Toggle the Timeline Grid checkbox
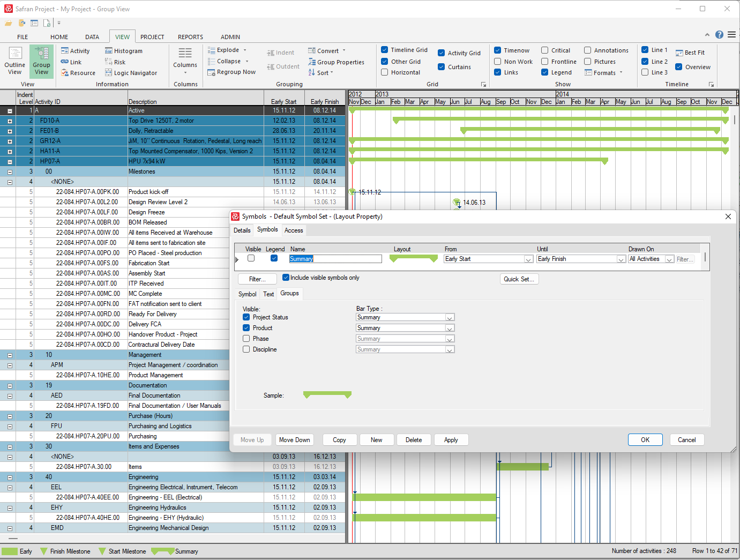 [384, 50]
